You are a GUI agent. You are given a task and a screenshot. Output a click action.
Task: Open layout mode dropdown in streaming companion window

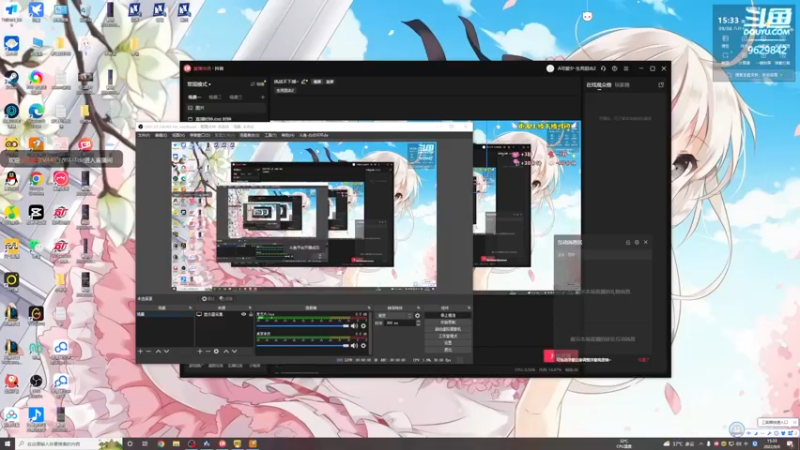(199, 84)
